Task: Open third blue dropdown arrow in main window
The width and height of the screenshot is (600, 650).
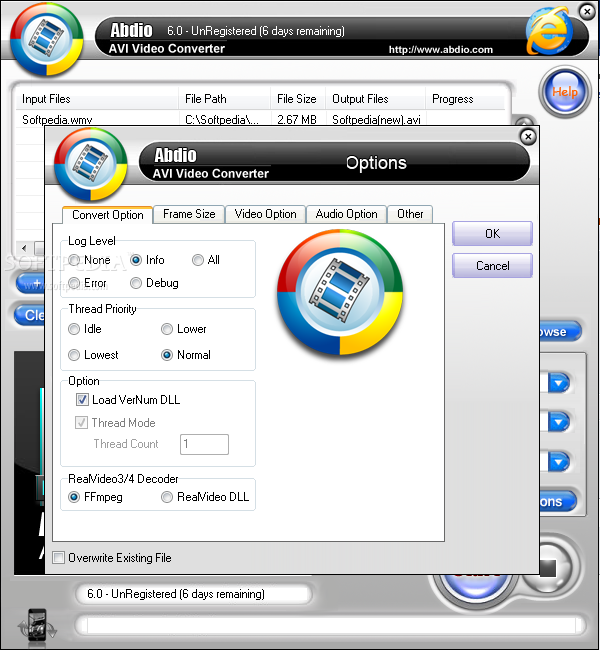Action: (x=559, y=461)
